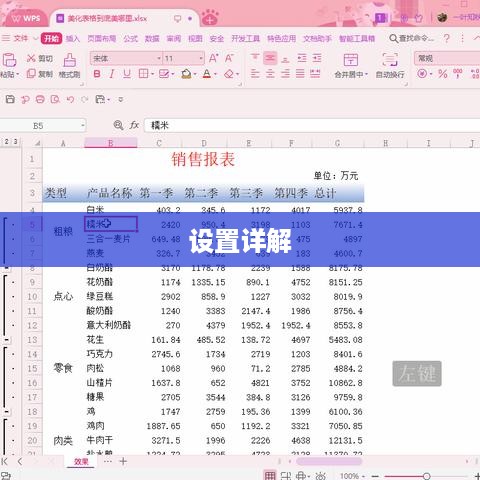Toggle Underline formatting

tap(127, 74)
